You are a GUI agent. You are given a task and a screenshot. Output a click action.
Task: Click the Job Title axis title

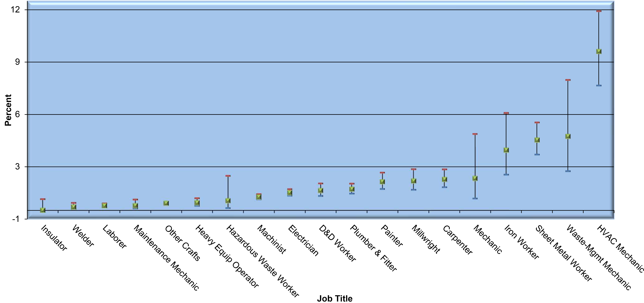pyautogui.click(x=335, y=299)
